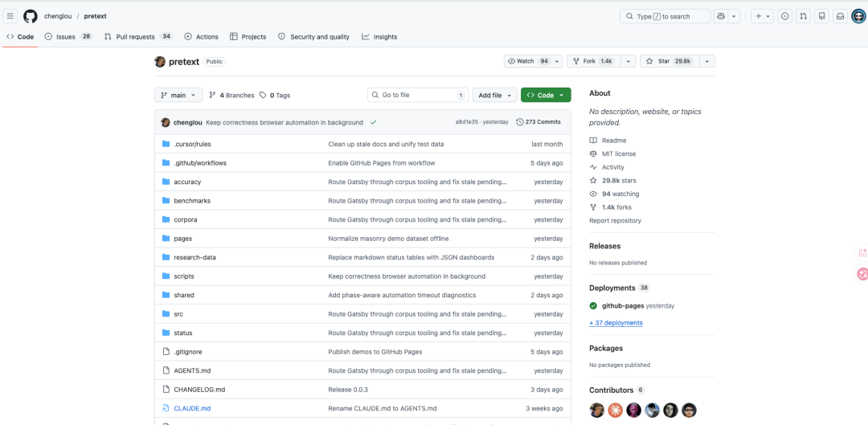Viewport: 868px width, 425px height.
Task: Switch to the Insights tab
Action: [x=379, y=36]
